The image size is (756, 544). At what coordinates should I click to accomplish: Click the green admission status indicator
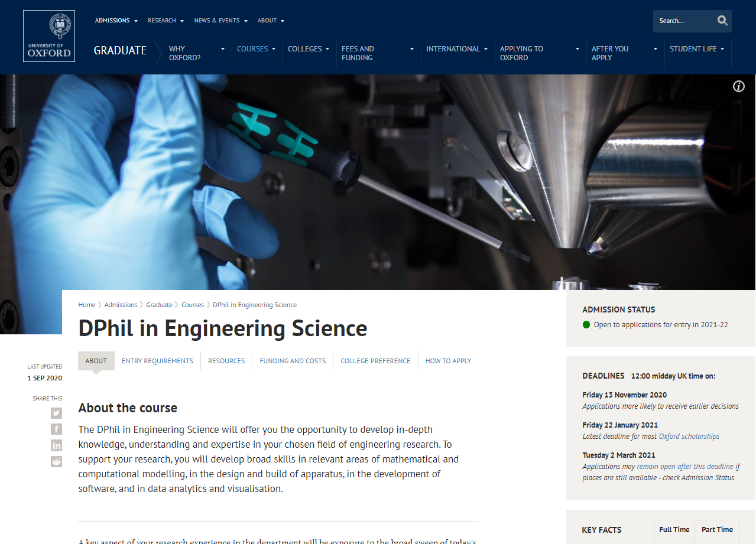pyautogui.click(x=586, y=324)
